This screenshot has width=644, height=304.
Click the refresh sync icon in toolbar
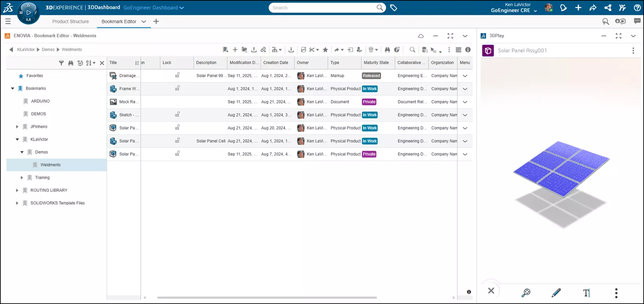(303, 50)
